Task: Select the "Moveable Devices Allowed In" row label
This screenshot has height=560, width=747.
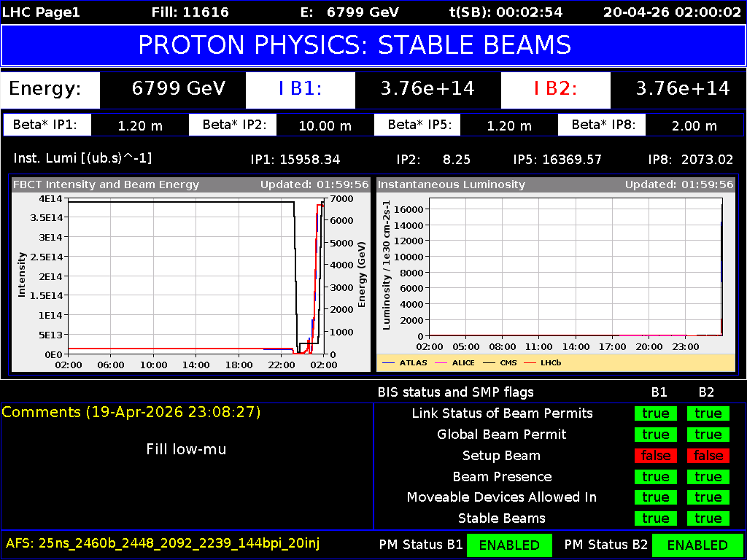Action: (x=502, y=497)
